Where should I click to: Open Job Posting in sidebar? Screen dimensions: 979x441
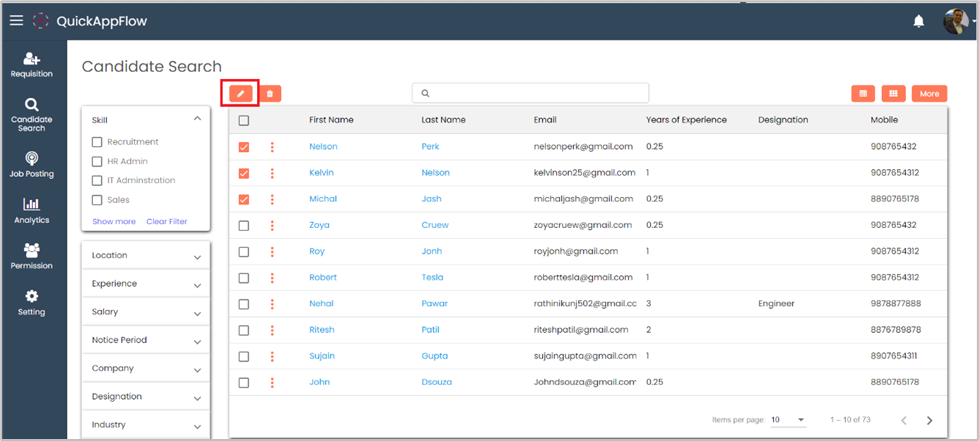tap(32, 165)
